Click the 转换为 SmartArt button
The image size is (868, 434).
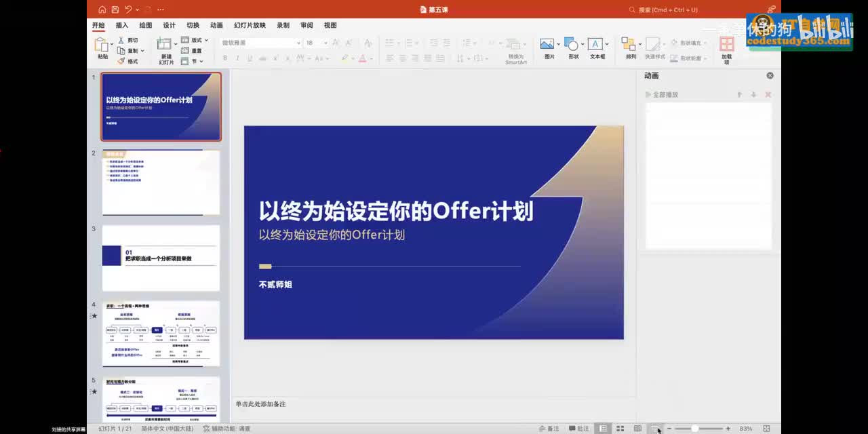(x=516, y=51)
